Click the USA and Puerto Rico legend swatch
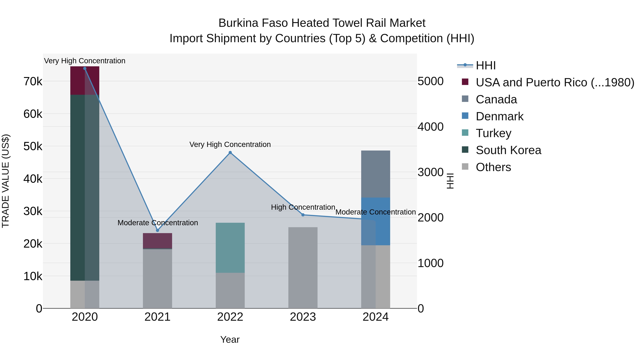The width and height of the screenshot is (644, 362). click(465, 82)
